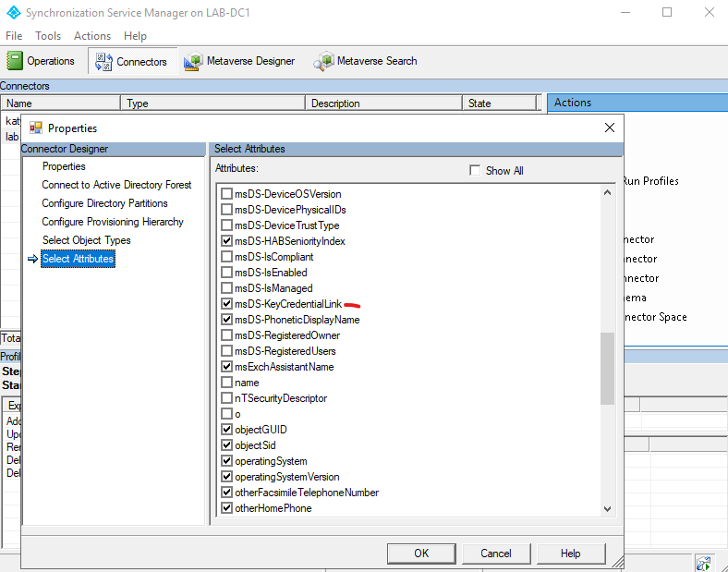Click the Synchronization Service Manager title icon
Image resolution: width=728 pixels, height=572 pixels.
point(13,13)
